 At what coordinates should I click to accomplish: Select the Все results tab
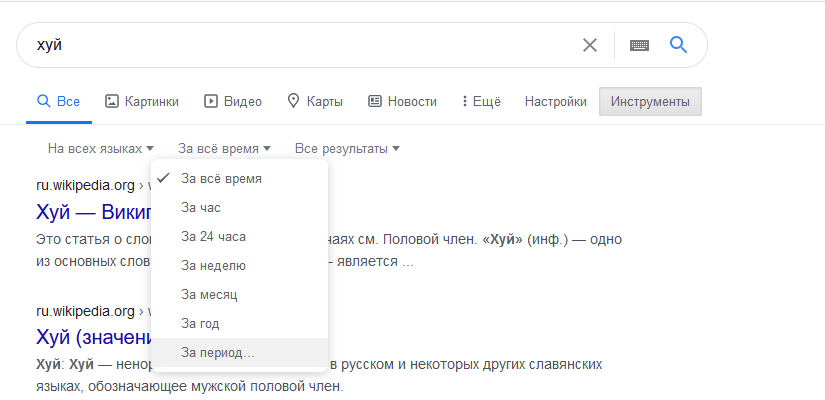[x=58, y=102]
